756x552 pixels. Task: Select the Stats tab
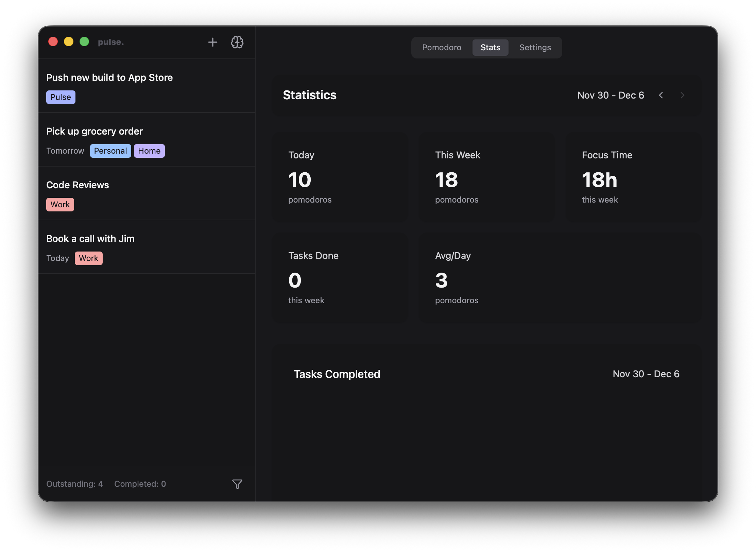[490, 48]
